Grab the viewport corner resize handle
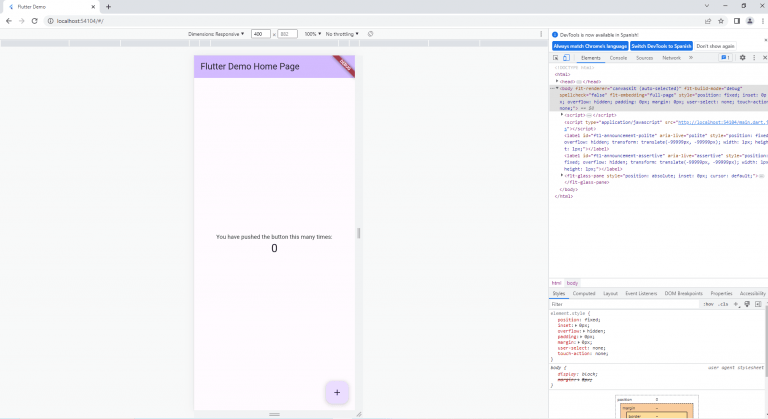The height and width of the screenshot is (419, 768). click(359, 414)
